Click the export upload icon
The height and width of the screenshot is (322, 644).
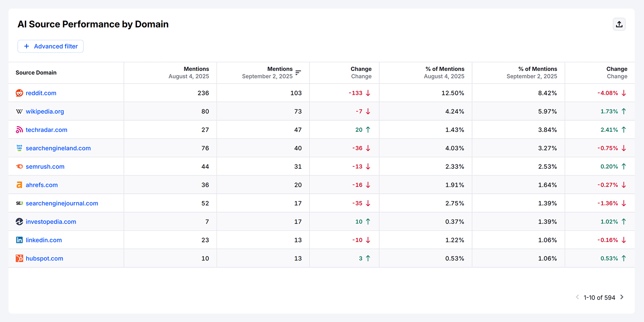pyautogui.click(x=619, y=25)
